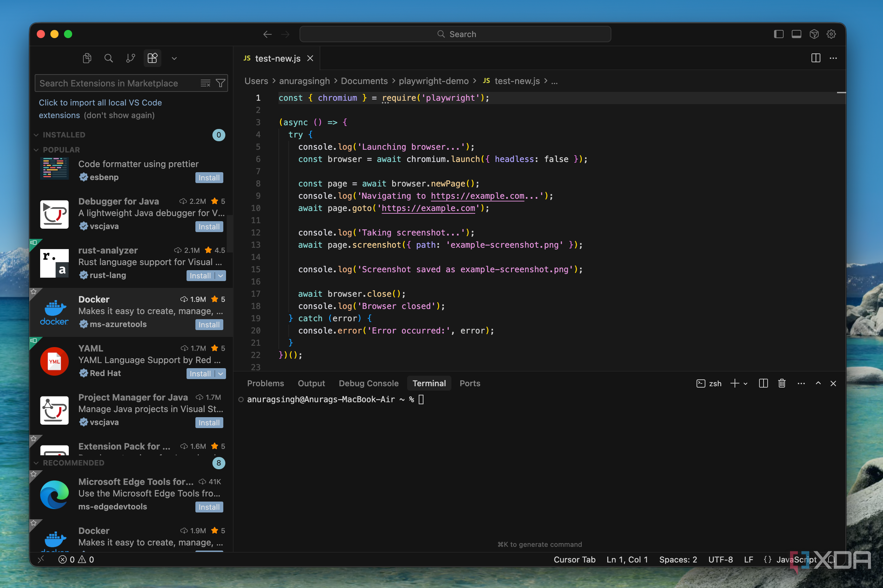Kill terminal with the trash icon
The height and width of the screenshot is (588, 883).
point(782,383)
